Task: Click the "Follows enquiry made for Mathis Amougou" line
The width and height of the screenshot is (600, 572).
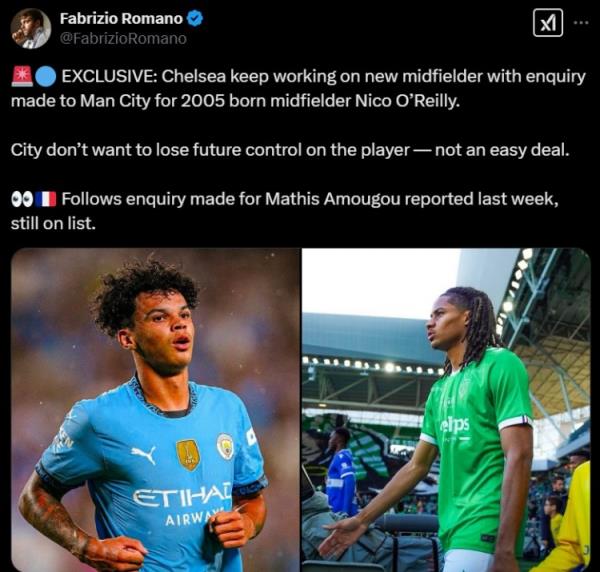Action: pyautogui.click(x=310, y=199)
